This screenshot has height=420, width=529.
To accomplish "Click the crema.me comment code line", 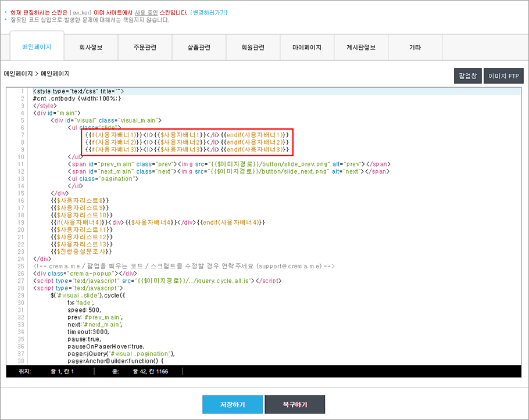I will pyautogui.click(x=184, y=266).
